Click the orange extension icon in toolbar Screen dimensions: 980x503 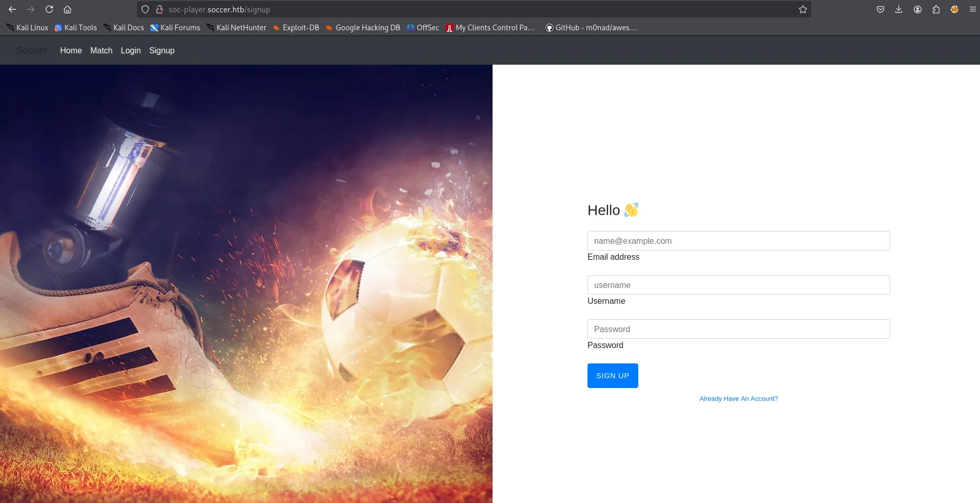pyautogui.click(x=954, y=9)
